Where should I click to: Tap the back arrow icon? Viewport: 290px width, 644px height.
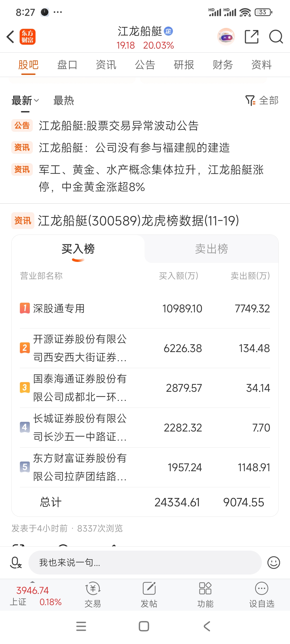tap(10, 37)
